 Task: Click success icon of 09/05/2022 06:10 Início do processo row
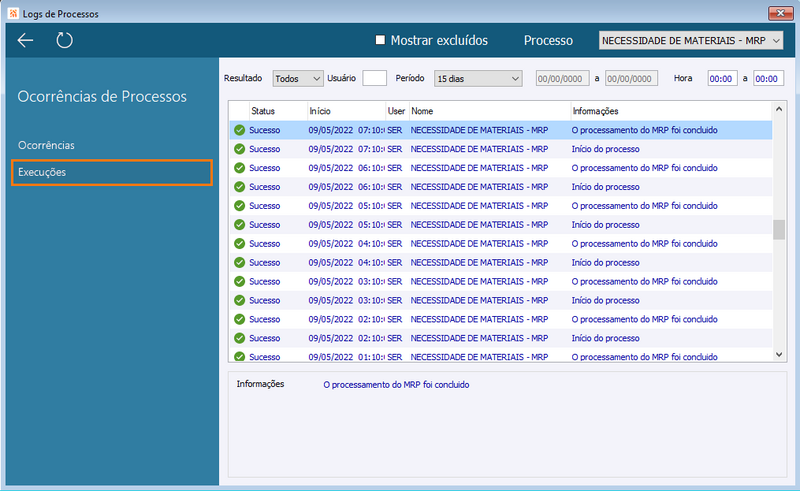239,187
